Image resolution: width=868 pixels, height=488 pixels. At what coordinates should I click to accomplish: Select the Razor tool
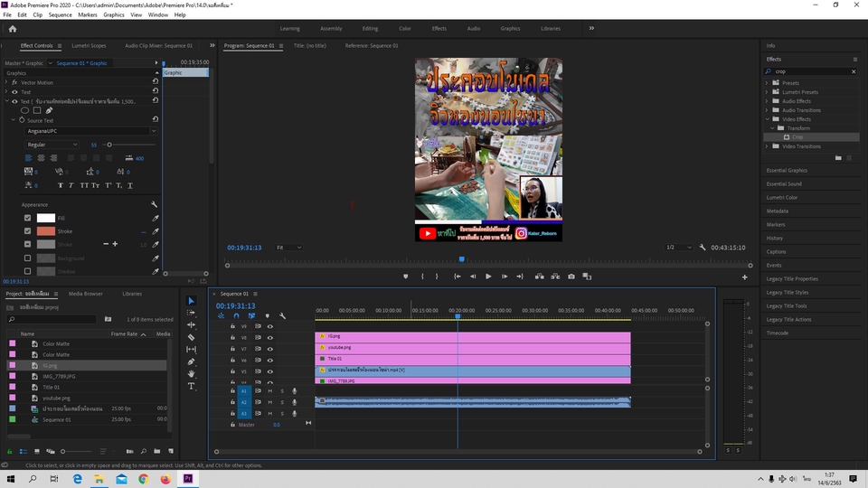[x=191, y=337]
